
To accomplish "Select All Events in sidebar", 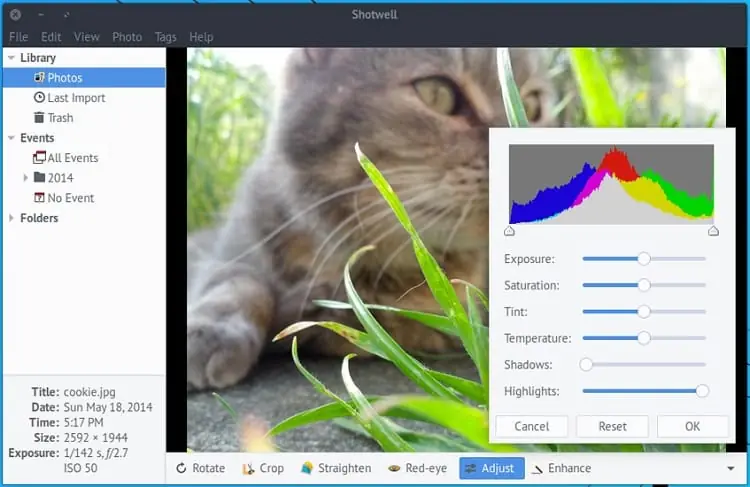I will pos(73,158).
